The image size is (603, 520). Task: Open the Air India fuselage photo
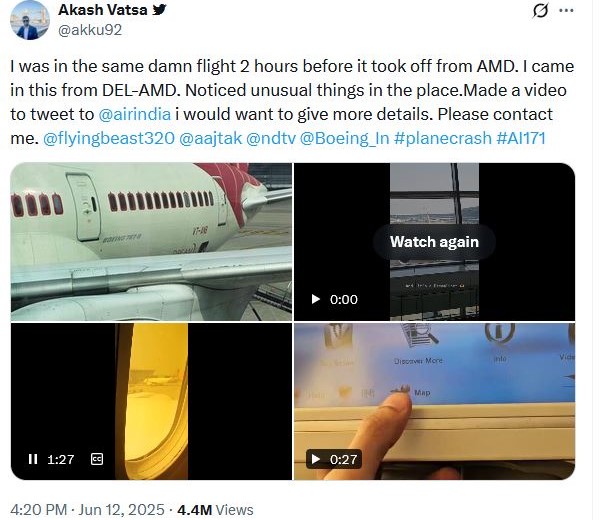(151, 242)
